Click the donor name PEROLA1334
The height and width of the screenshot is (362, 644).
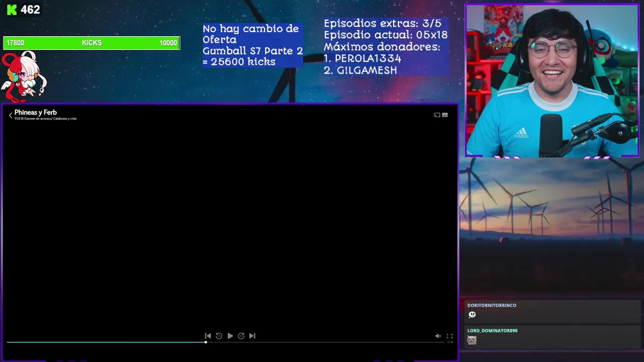368,58
